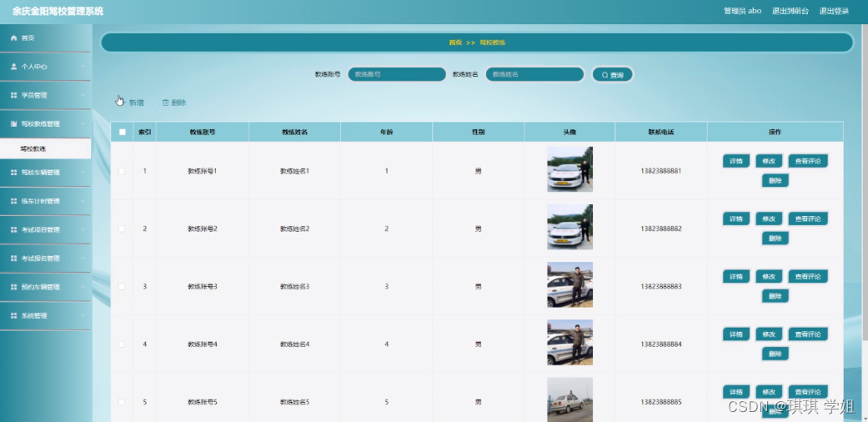The height and width of the screenshot is (422, 868).
Task: Click the 查询 search button
Action: click(x=612, y=75)
